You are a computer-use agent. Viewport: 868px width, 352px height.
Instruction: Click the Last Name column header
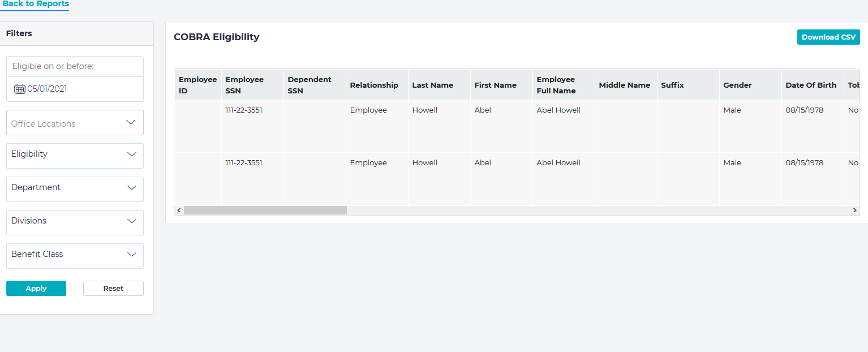432,85
